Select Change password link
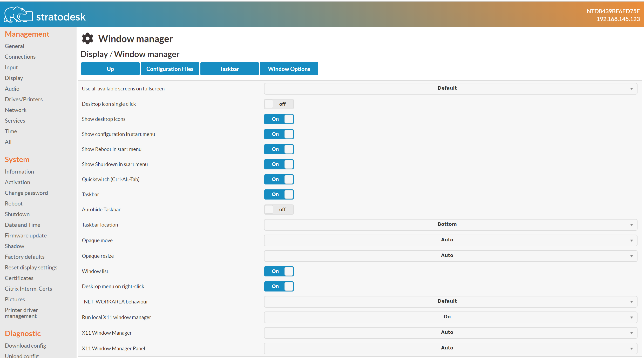Screen dimensions: 644x358 [26, 193]
